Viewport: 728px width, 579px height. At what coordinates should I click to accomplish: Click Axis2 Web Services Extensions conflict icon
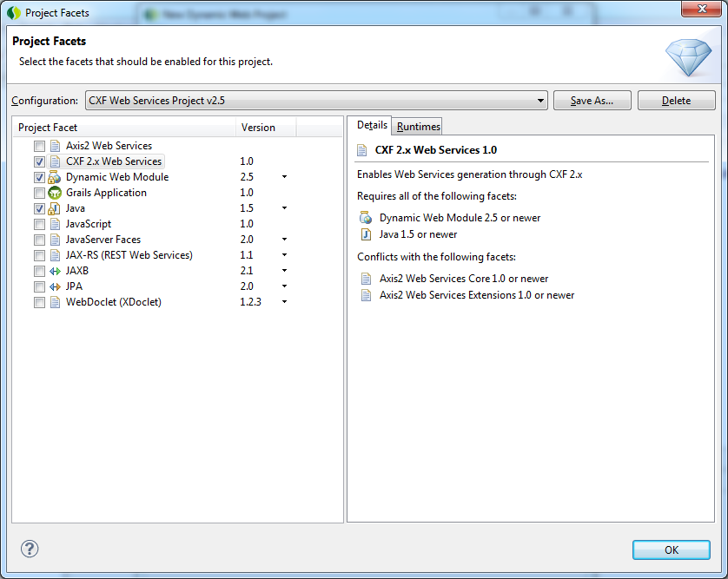click(366, 295)
